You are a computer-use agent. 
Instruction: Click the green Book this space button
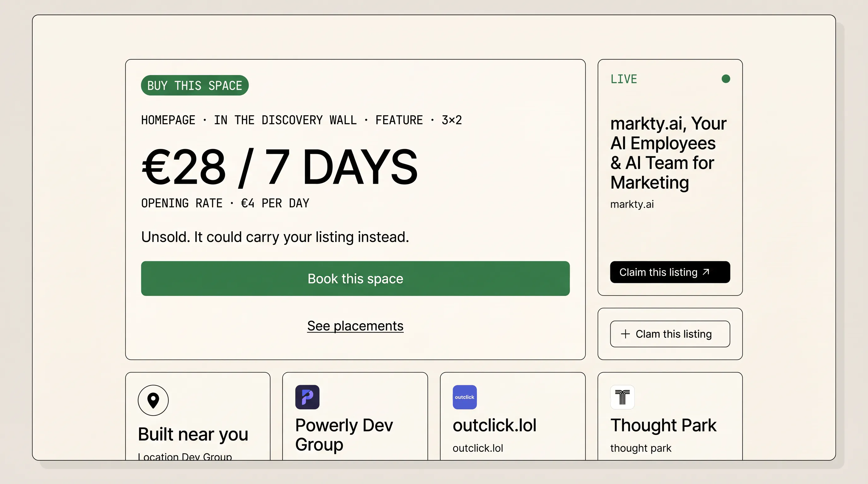355,278
